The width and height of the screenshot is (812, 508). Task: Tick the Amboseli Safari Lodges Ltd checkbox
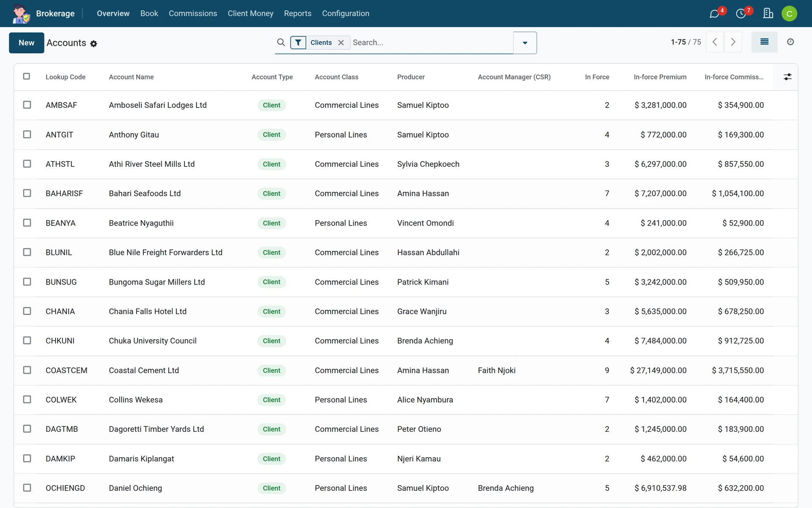pos(27,105)
